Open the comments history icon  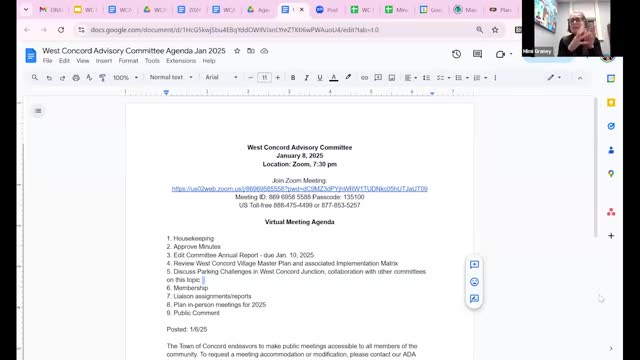(x=477, y=54)
